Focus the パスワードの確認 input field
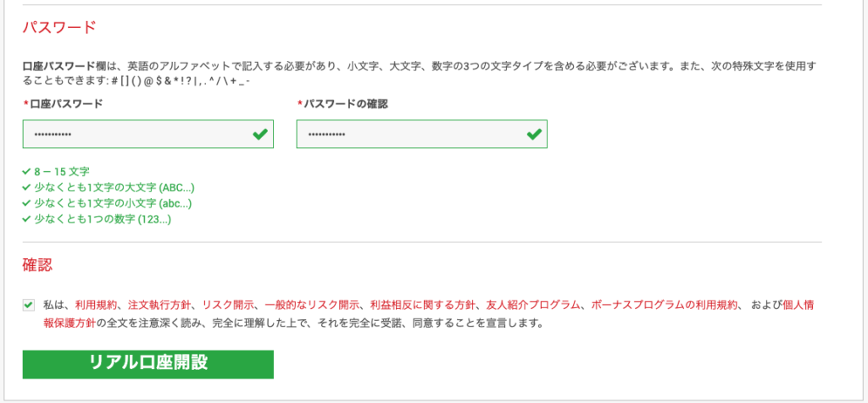This screenshot has height=403, width=868. pyautogui.click(x=409, y=135)
